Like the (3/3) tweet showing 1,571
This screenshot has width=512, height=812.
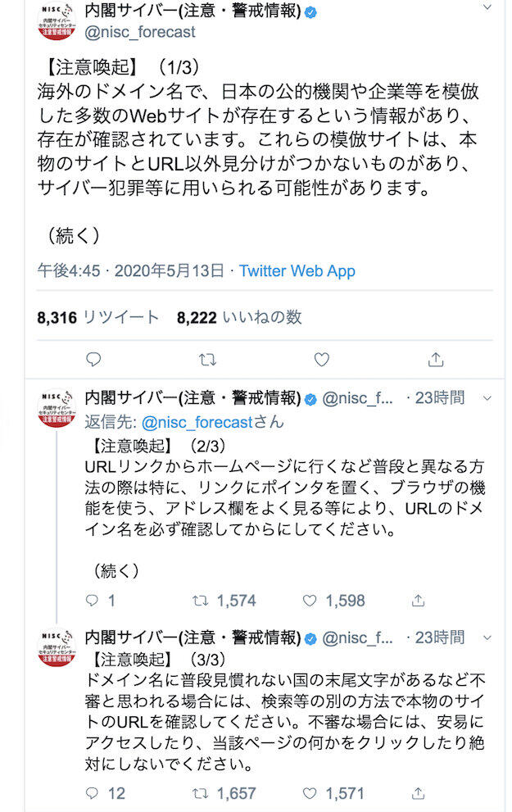[x=310, y=792]
